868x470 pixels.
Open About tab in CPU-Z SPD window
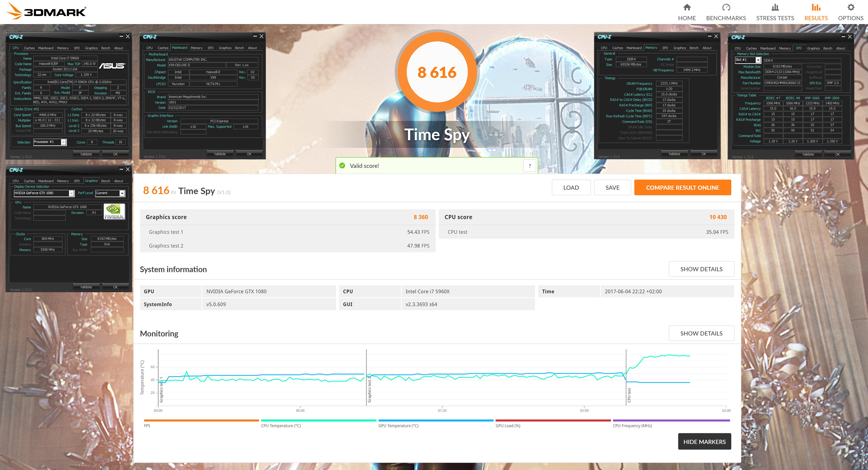pyautogui.click(x=841, y=48)
